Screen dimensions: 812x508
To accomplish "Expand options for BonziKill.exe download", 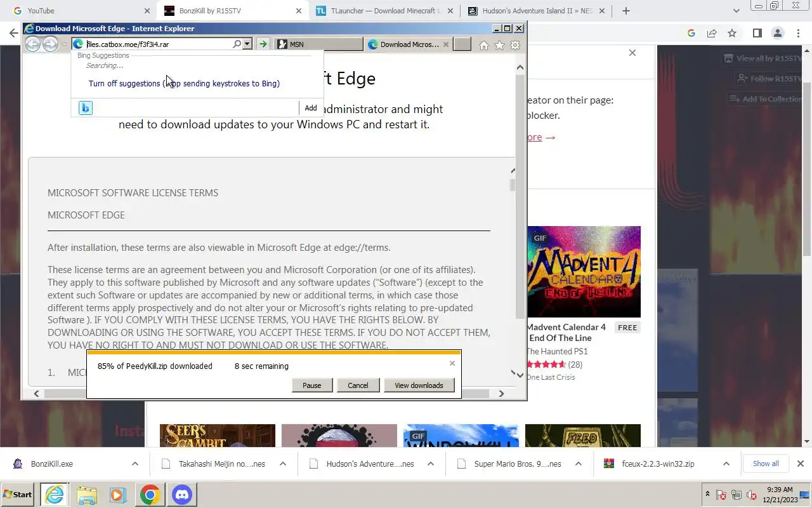I will (x=135, y=464).
